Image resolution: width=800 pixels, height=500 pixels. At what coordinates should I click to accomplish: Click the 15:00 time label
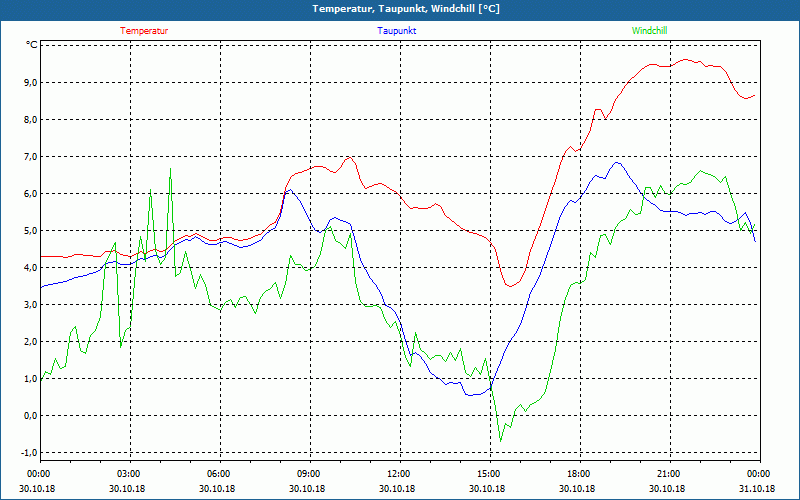pyautogui.click(x=490, y=474)
